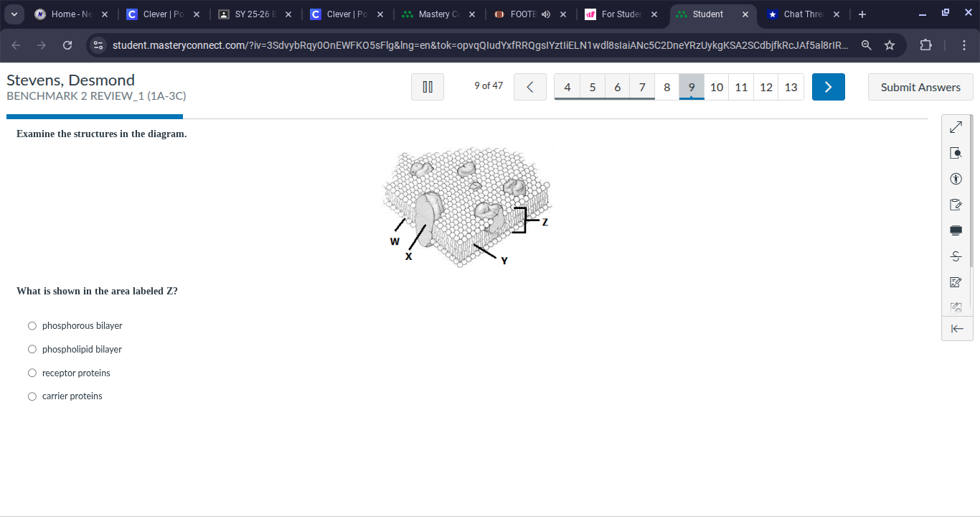Image resolution: width=980 pixels, height=517 pixels.
Task: Jump to question 12
Action: (x=766, y=87)
